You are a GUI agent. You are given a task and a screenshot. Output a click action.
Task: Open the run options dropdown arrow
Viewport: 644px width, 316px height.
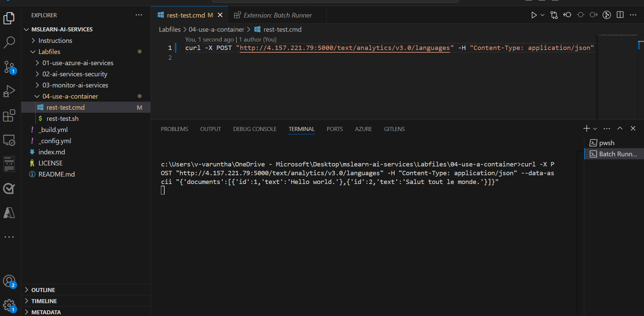[x=542, y=15]
